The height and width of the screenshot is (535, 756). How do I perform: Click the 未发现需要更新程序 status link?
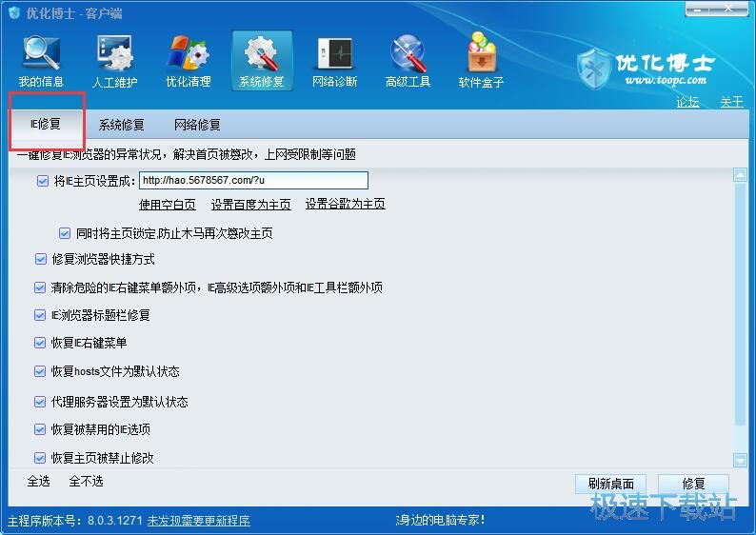click(x=199, y=521)
